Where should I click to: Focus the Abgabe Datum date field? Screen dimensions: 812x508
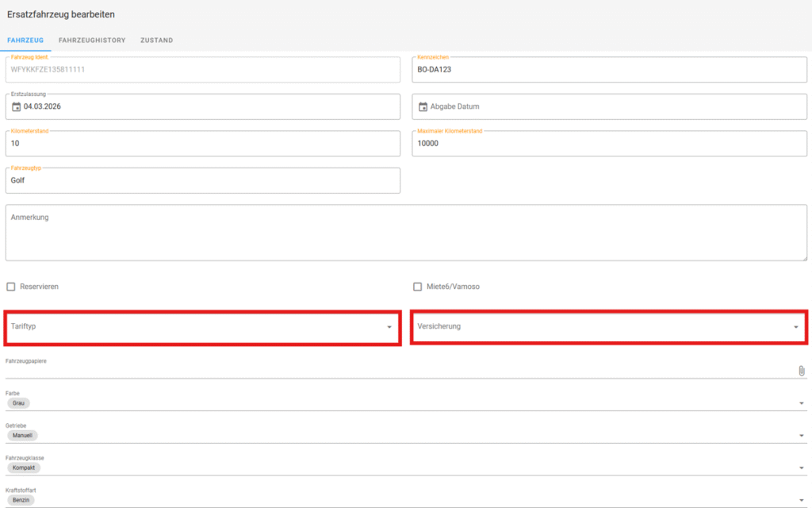[x=610, y=107]
